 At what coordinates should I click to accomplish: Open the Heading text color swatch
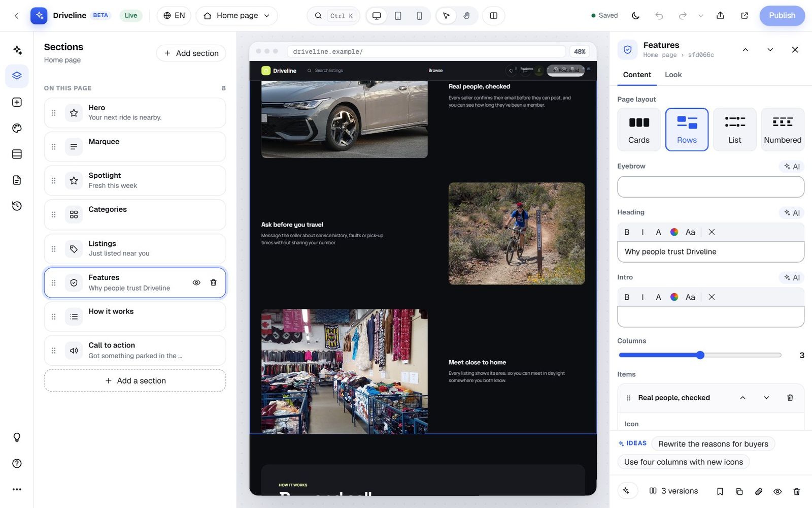(x=674, y=232)
